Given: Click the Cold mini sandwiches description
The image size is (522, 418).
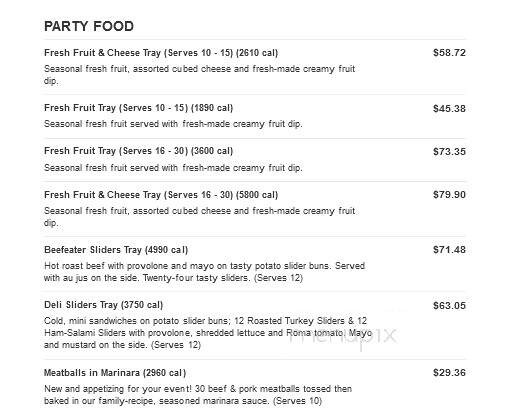Looking at the screenshot, I should [208, 333].
